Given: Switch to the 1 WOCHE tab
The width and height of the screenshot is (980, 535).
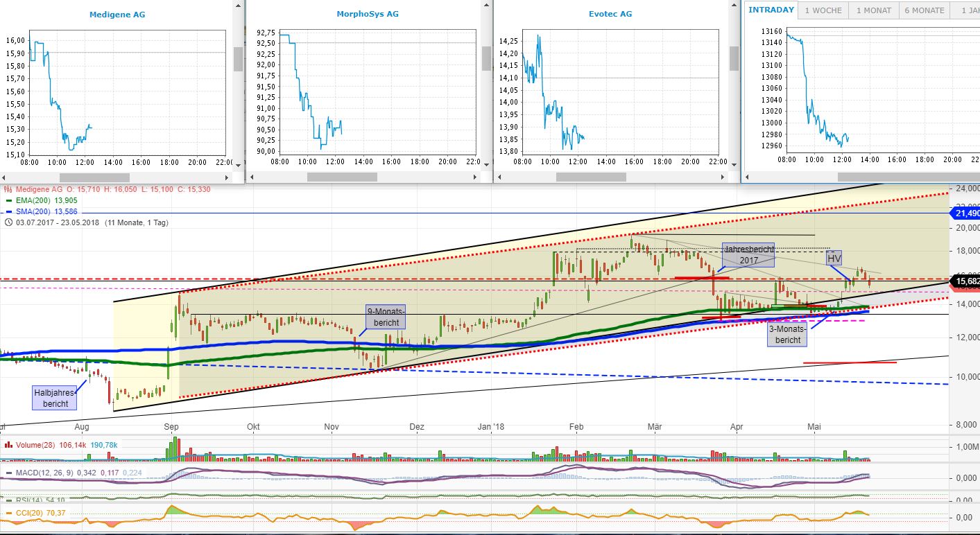Looking at the screenshot, I should coord(821,10).
